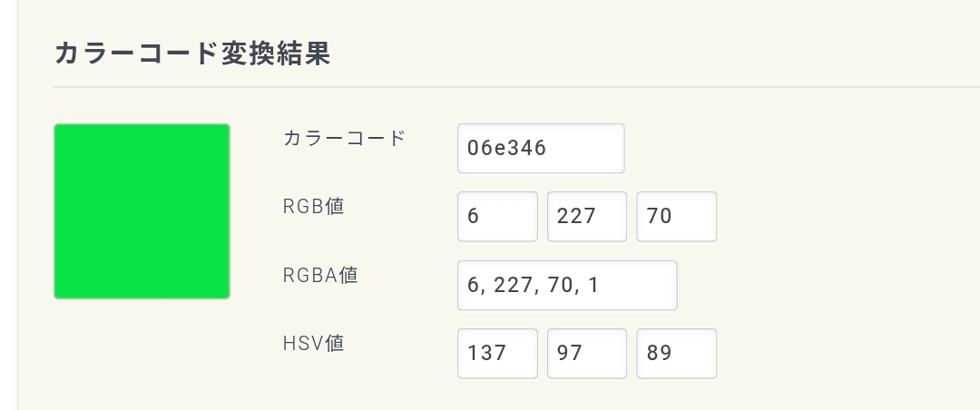Click the RGBA値 label text

320,275
